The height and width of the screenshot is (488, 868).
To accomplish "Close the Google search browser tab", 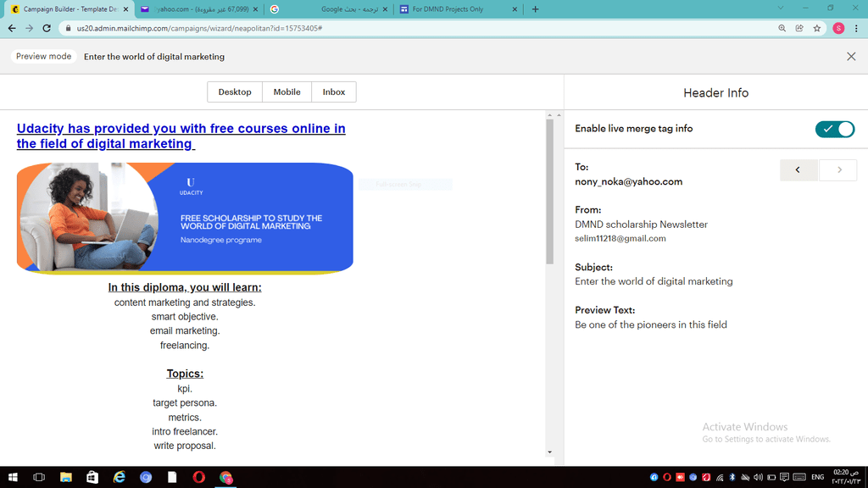I will [386, 9].
